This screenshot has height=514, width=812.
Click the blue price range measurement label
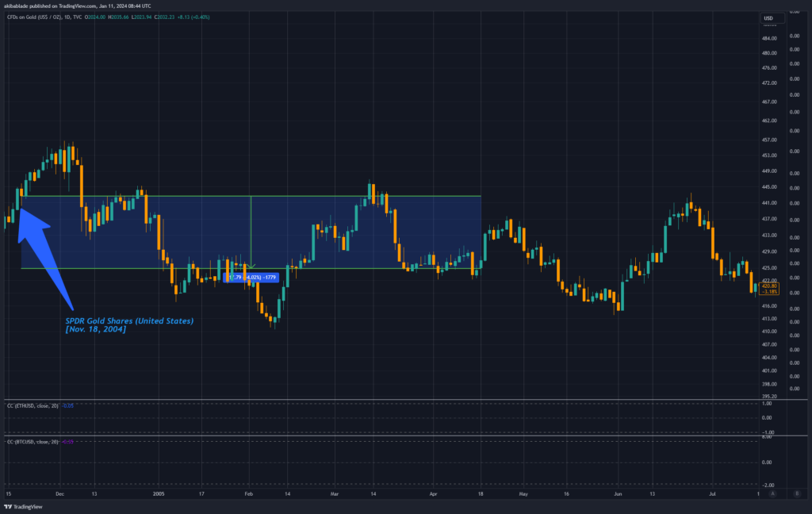(x=251, y=278)
